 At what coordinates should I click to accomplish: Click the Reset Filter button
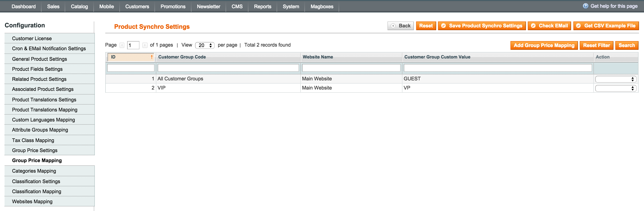pos(597,45)
